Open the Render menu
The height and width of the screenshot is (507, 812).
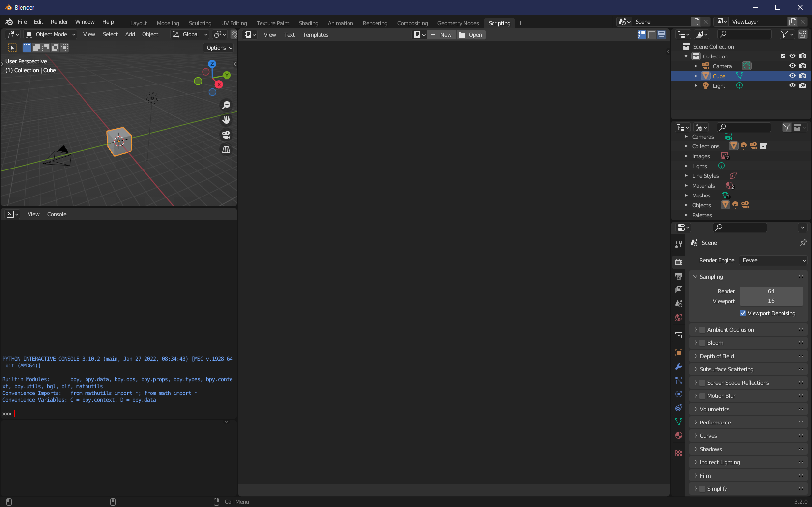click(x=59, y=22)
